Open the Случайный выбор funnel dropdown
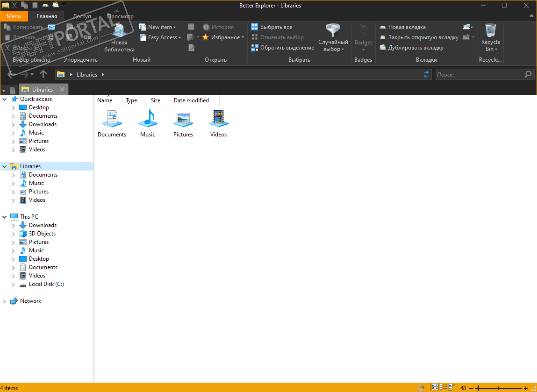The width and height of the screenshot is (537, 392). (x=333, y=38)
